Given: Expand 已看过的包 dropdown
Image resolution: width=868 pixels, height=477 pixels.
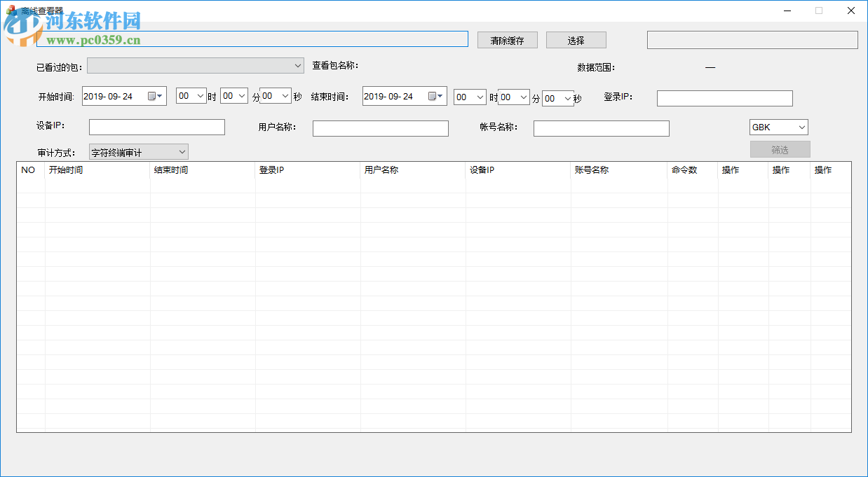Looking at the screenshot, I should (196, 65).
